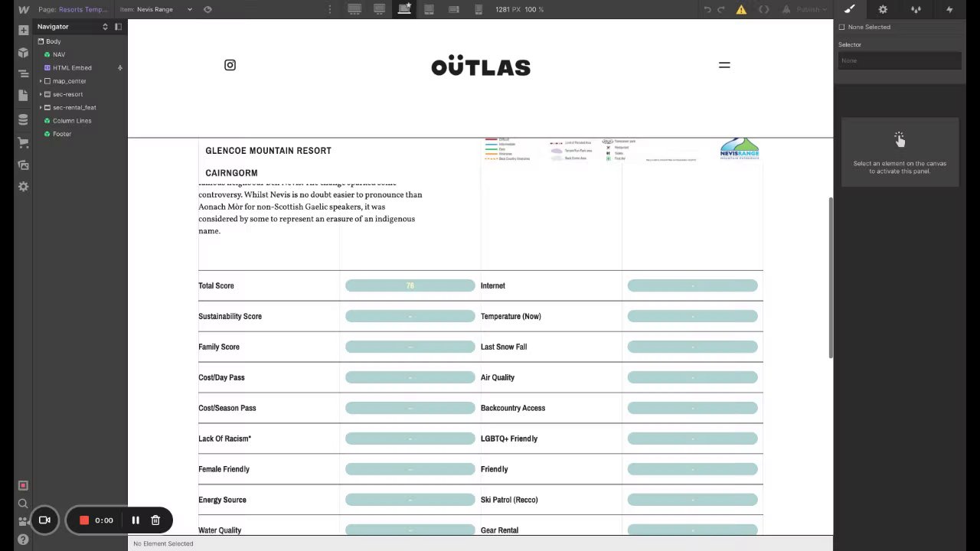Stop the recording with red button

tap(84, 520)
